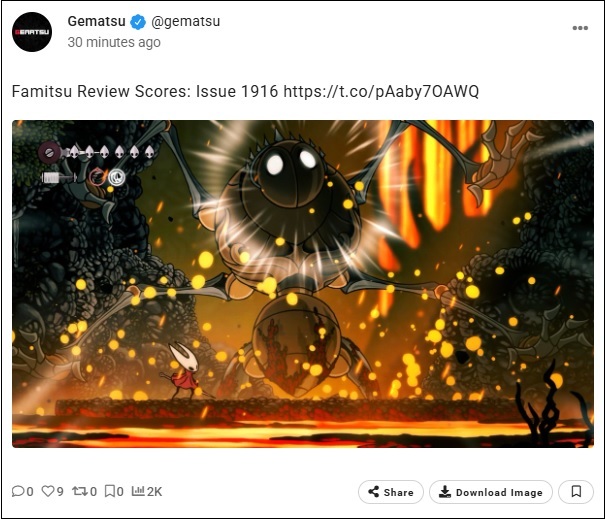
Task: Open the Gematsu display name
Action: click(x=96, y=21)
